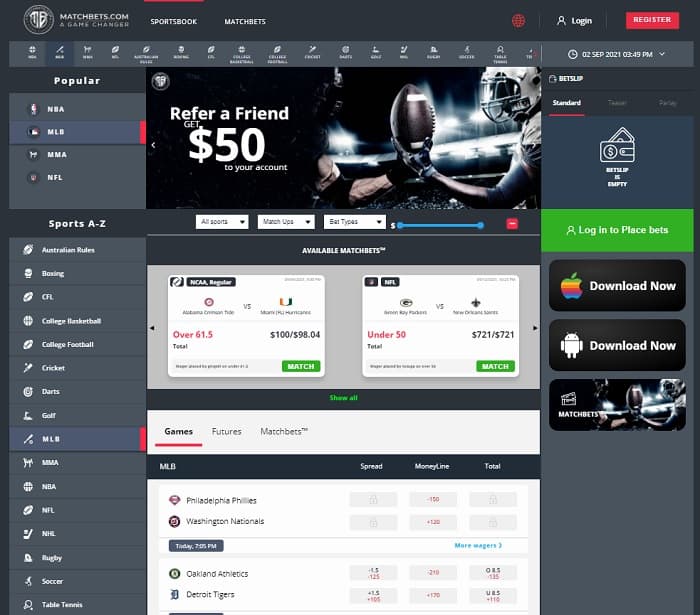Select Standard tab in betslip
Viewport: 700px width, 615px height.
click(567, 103)
